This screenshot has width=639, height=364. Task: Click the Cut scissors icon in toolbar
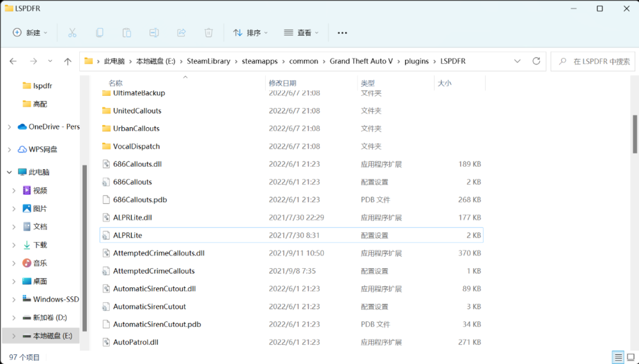pos(72,33)
